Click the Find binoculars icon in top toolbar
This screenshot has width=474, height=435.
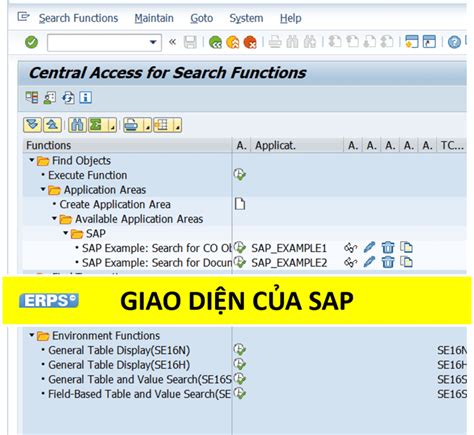pyautogui.click(x=292, y=42)
